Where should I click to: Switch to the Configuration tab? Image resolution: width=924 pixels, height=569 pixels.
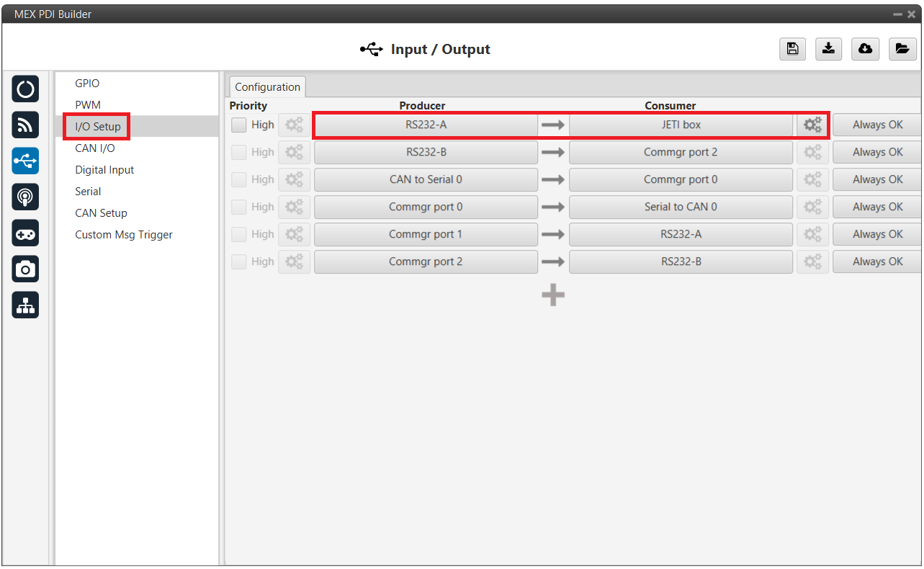(267, 87)
